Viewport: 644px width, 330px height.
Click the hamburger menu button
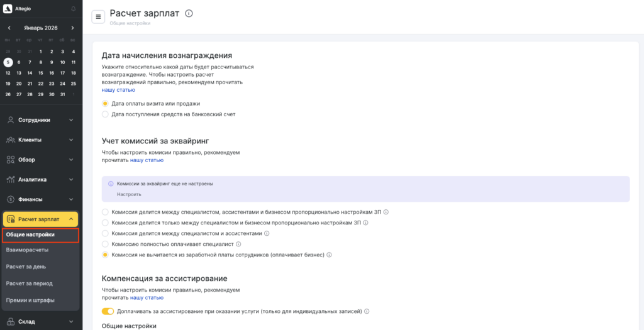98,17
